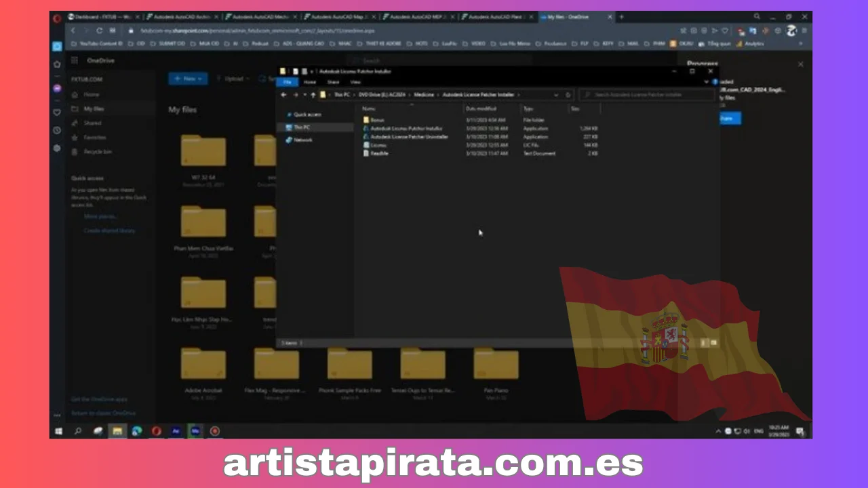The height and width of the screenshot is (488, 868).
Task: Click the Favorites item in OneDrive sidebar
Action: tap(94, 137)
